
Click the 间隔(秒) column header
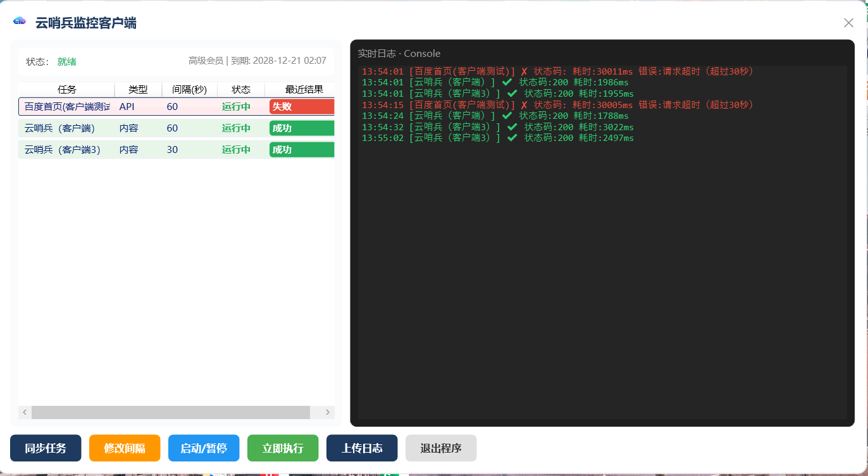coord(189,89)
